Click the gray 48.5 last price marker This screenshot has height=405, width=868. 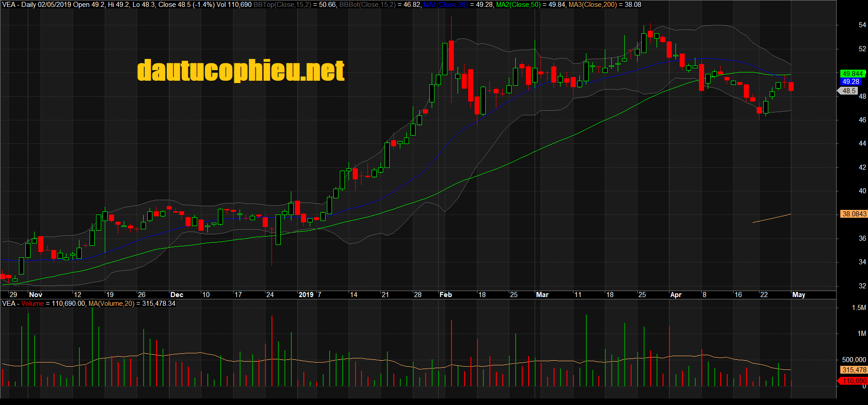849,91
